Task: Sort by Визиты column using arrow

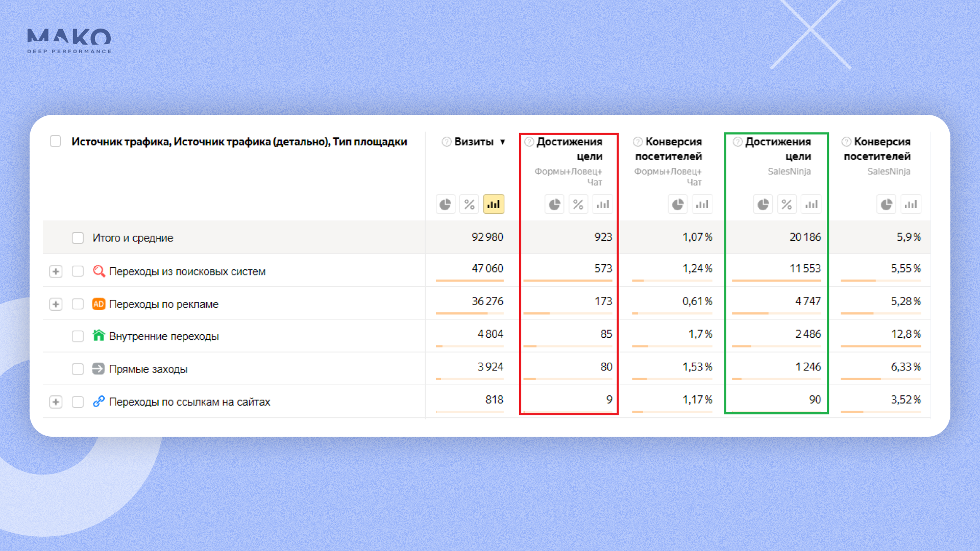Action: click(503, 142)
